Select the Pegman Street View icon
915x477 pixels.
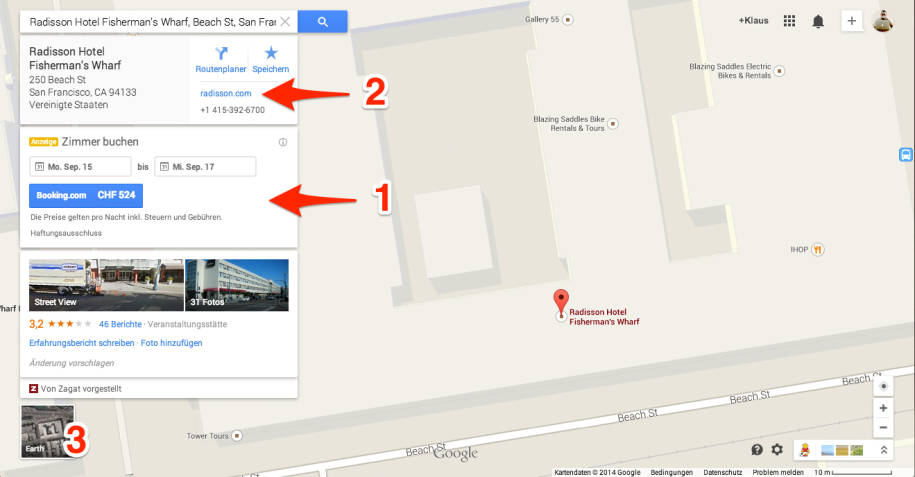coord(805,450)
